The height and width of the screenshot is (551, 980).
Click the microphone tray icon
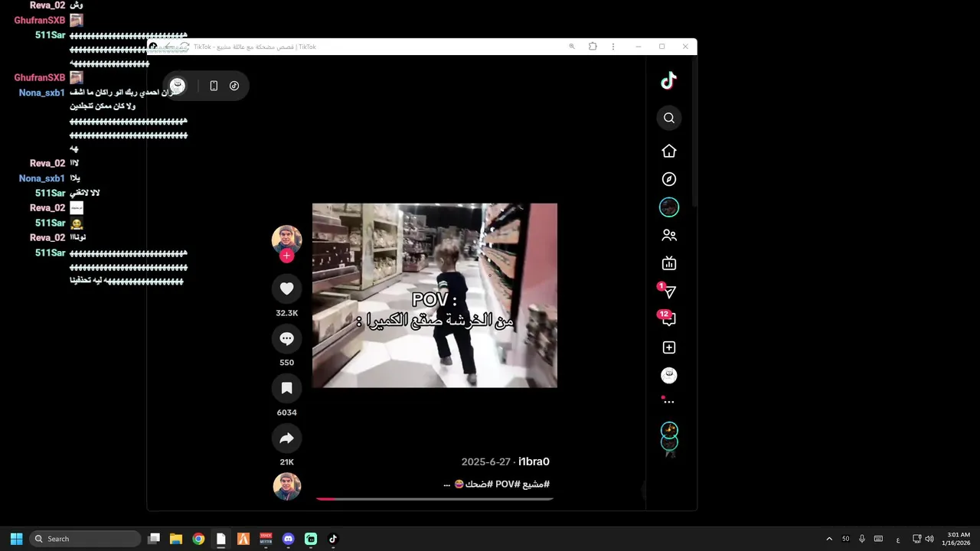tap(862, 539)
